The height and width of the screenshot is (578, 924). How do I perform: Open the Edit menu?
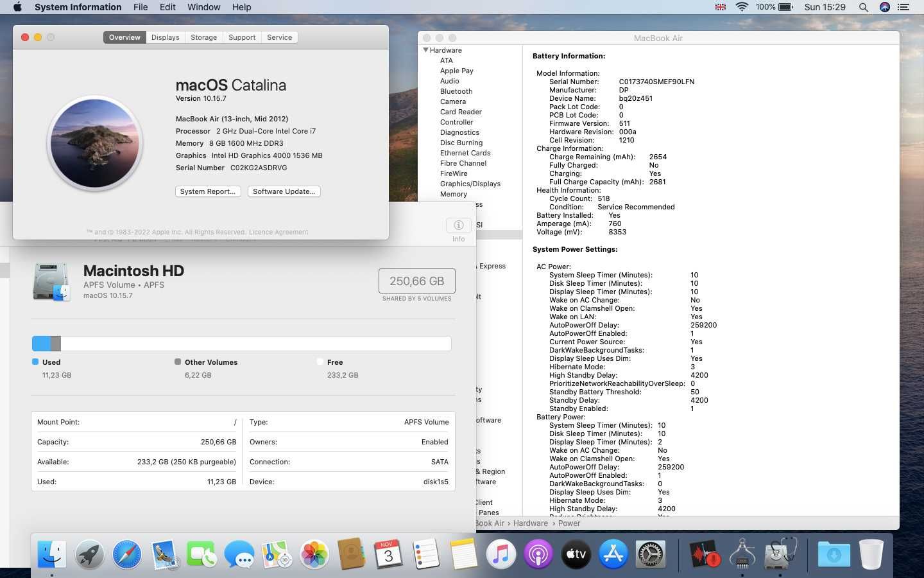click(167, 7)
